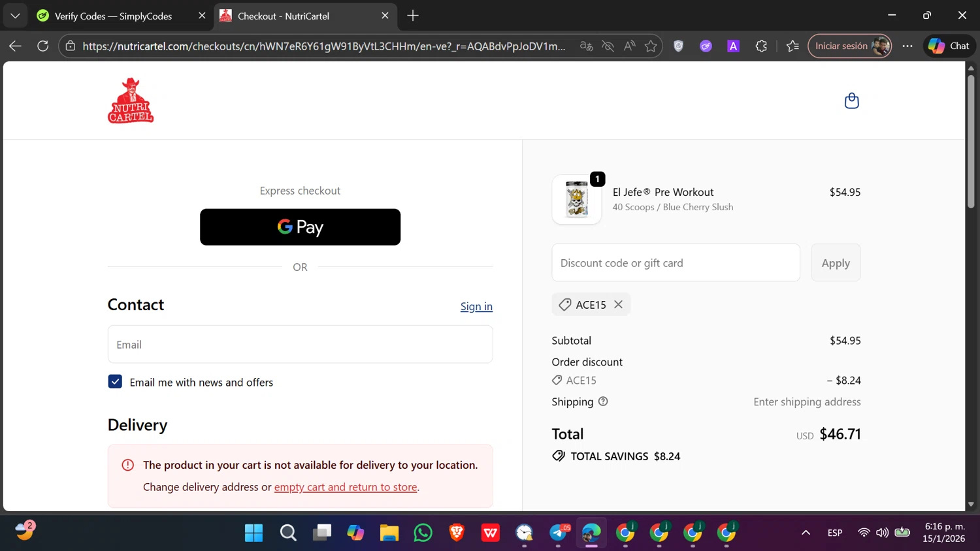Image resolution: width=980 pixels, height=551 pixels.
Task: Open WhatsApp from the taskbar
Action: coord(423,533)
